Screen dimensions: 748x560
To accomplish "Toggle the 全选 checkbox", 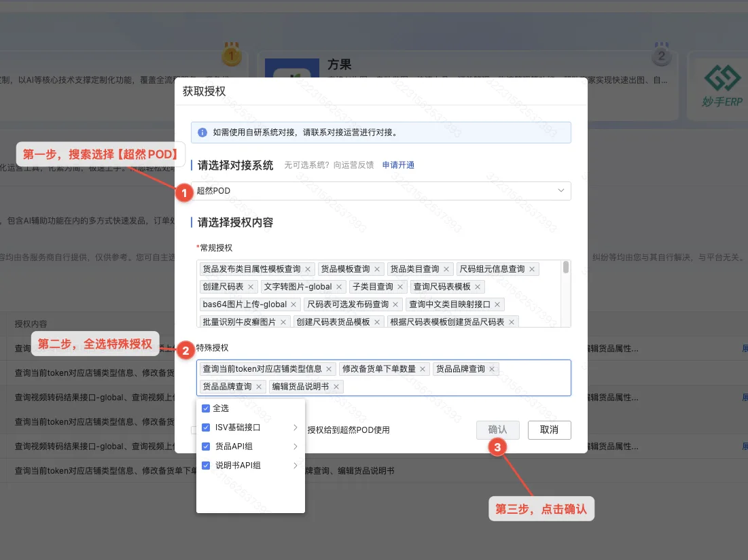I will pyautogui.click(x=206, y=408).
